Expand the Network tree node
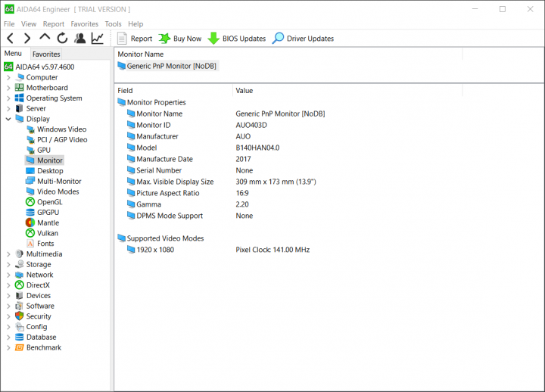The height and width of the screenshot is (392, 545). point(8,275)
